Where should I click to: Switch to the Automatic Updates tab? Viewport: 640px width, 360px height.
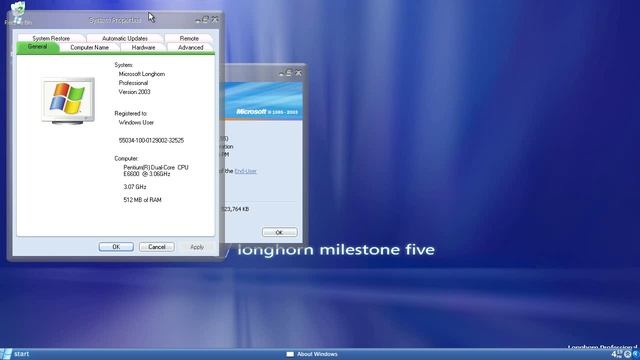point(125,38)
